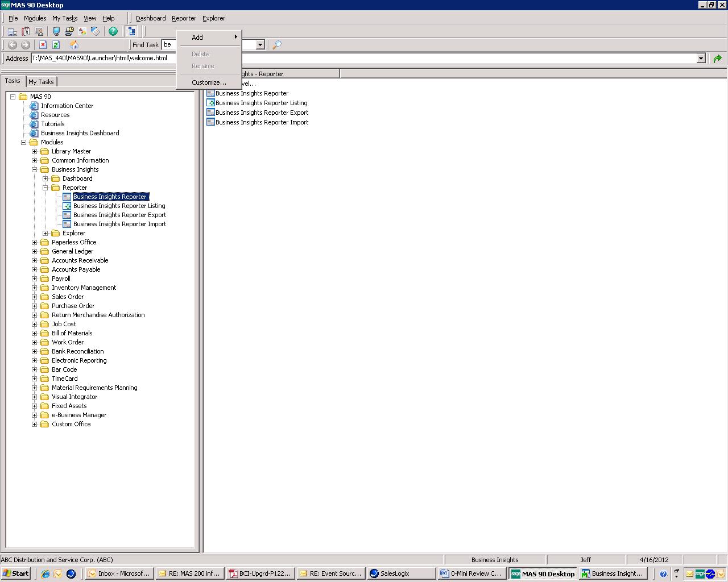The image size is (728, 582).
Task: Open the Address bar dropdown arrow
Action: tap(701, 59)
